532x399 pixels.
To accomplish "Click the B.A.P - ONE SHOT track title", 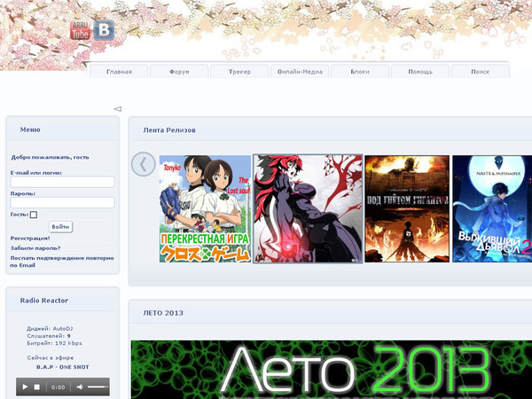I will pos(63,367).
